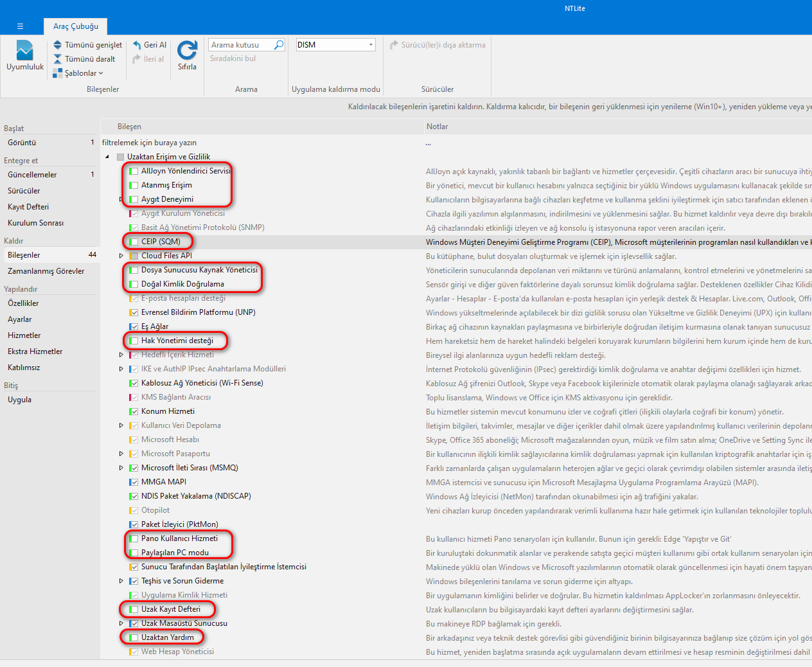The width and height of the screenshot is (812, 667).
Task: Click the Tümünü daralt collapse-all icon
Action: pyautogui.click(x=58, y=59)
